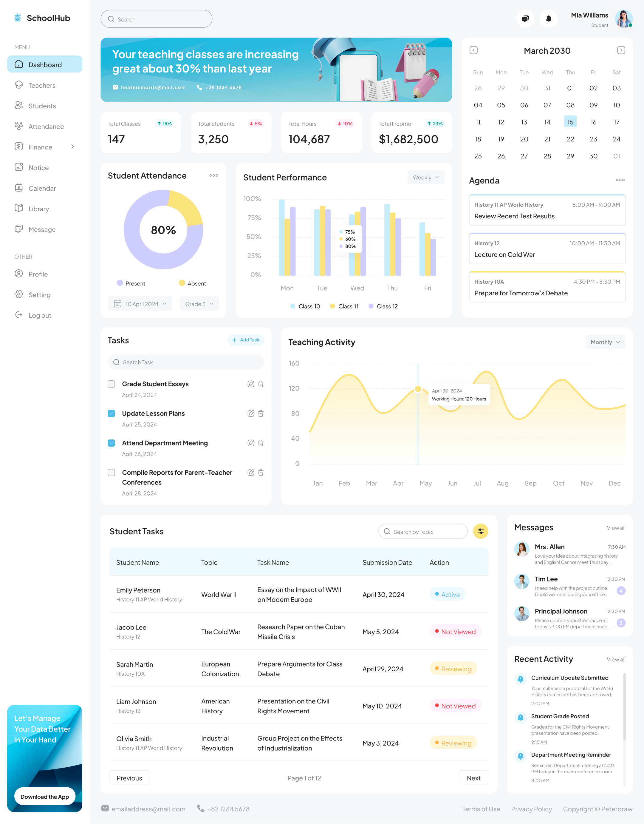Click the Add Task button
Image resolution: width=644 pixels, height=824 pixels.
(246, 340)
